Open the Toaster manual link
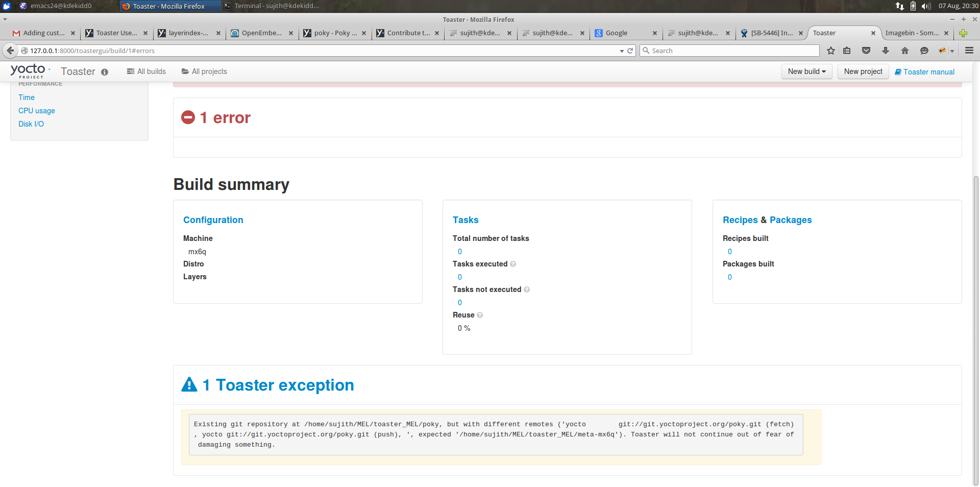The height and width of the screenshot is (487, 980). click(x=924, y=72)
